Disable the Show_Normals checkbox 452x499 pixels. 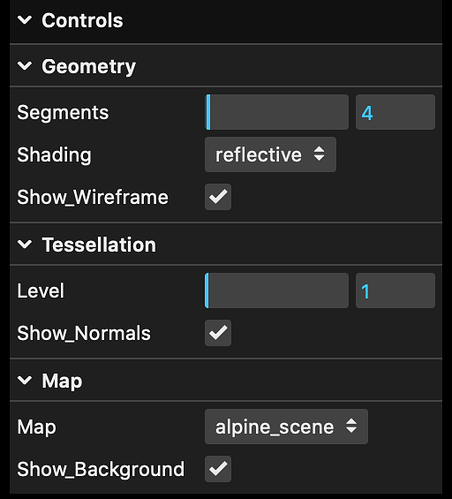(218, 333)
